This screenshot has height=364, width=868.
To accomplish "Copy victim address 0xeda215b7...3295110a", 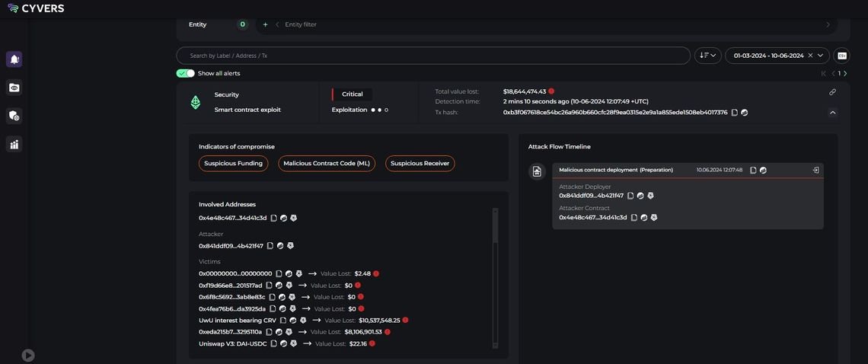I will click(x=269, y=332).
